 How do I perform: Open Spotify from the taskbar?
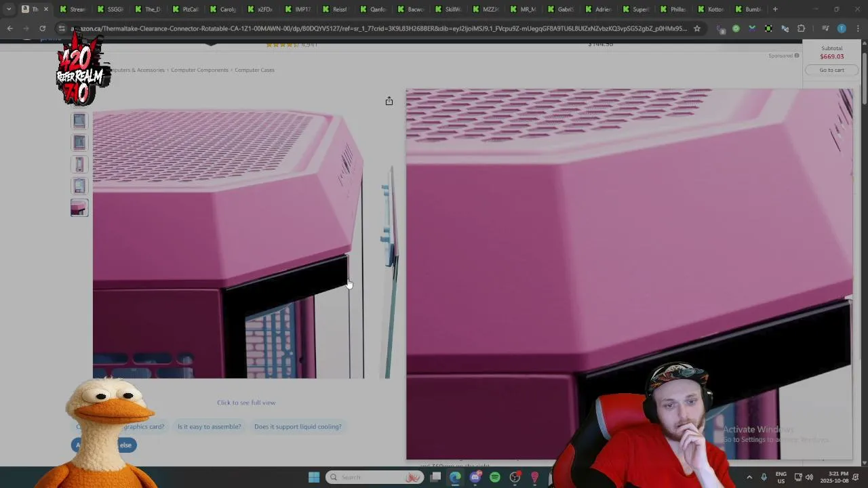pyautogui.click(x=495, y=477)
